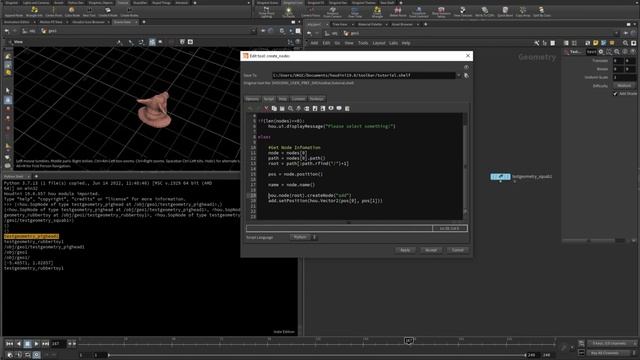Click the paste icon in script editor toolbar
Screen dimensions: 640x360
(x=282, y=109)
